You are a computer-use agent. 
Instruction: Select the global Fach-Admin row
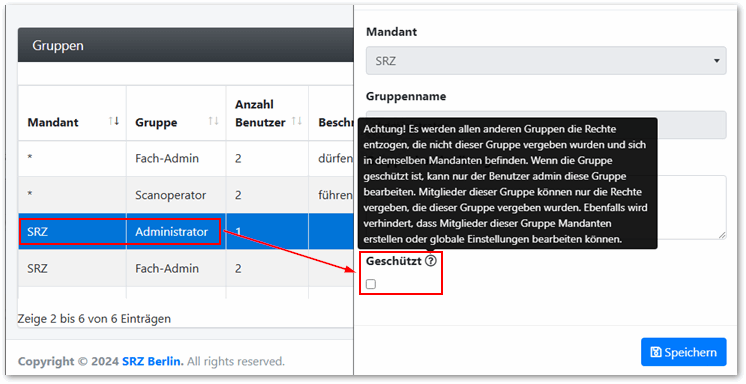click(x=186, y=158)
